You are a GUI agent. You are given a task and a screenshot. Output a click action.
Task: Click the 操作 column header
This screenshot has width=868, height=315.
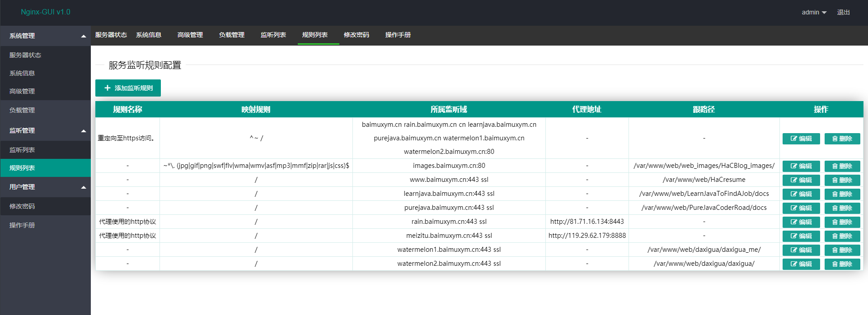[x=821, y=109]
